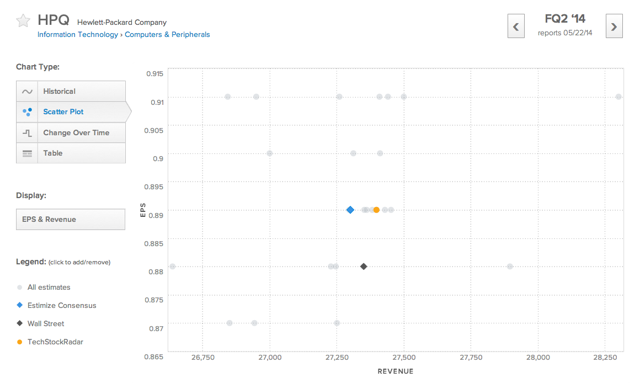Click the orange TechStockRadar point on chart
640x383 pixels.
(x=376, y=210)
